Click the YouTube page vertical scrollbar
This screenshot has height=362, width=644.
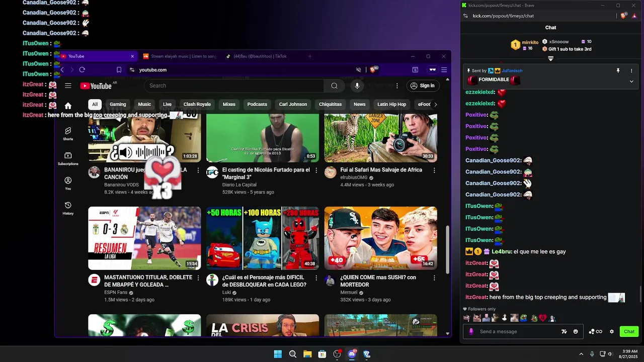[x=447, y=250]
